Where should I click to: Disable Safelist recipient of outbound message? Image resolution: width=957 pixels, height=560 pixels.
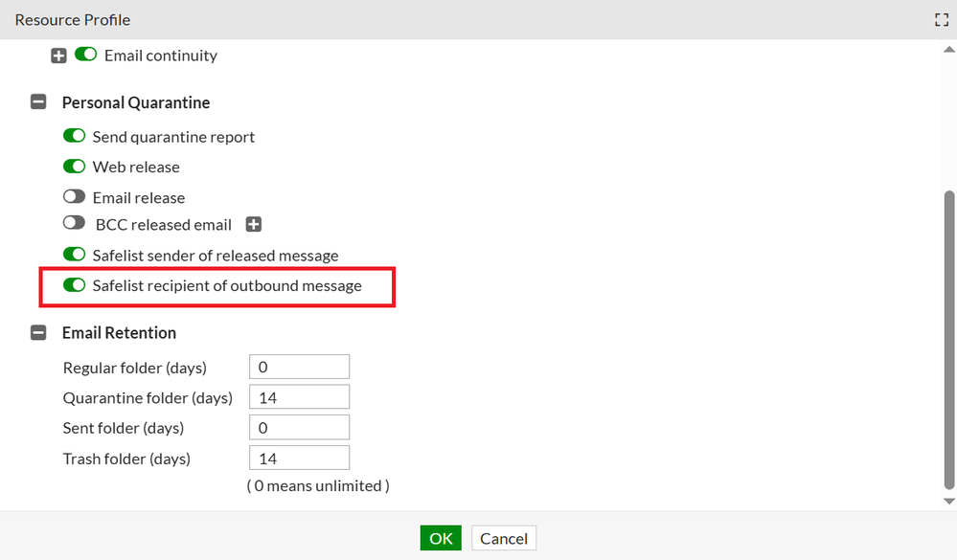point(74,285)
